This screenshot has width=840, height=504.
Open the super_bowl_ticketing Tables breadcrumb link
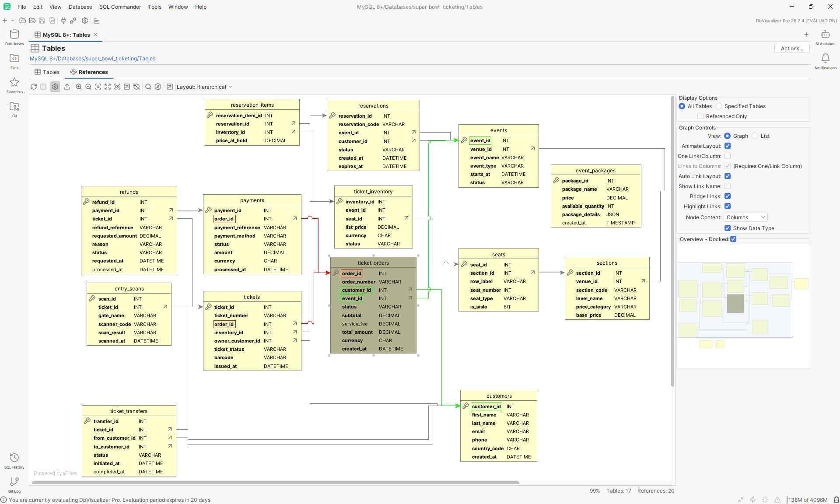92,59
